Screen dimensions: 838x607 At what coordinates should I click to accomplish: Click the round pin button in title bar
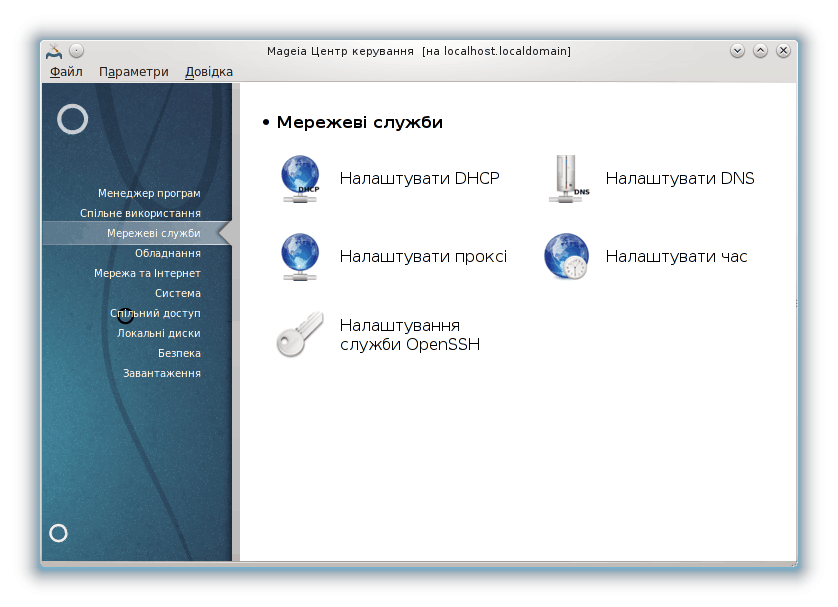pos(76,51)
